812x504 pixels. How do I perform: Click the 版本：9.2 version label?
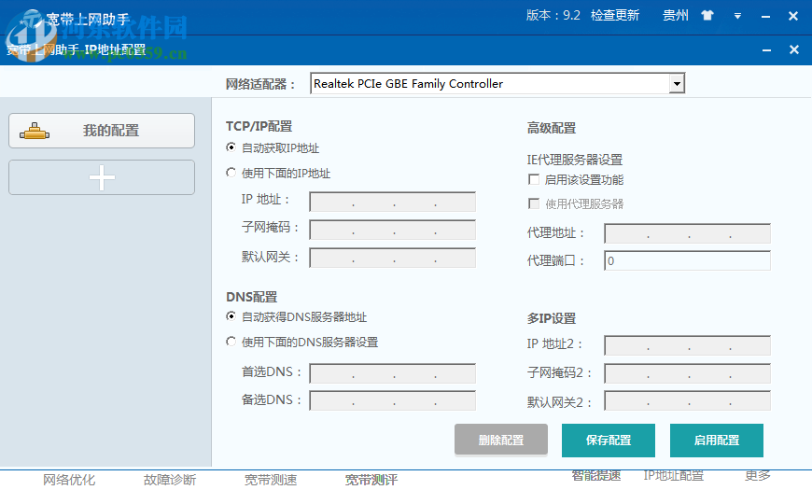tap(553, 15)
